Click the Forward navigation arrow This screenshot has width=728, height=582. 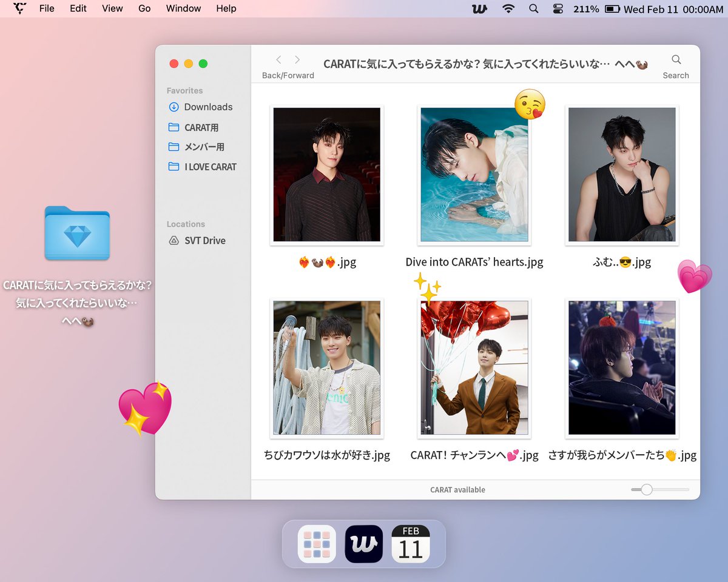pyautogui.click(x=297, y=59)
